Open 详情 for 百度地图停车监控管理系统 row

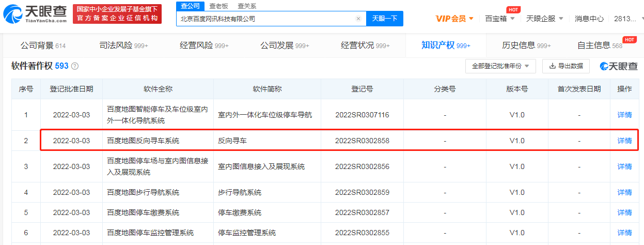pyautogui.click(x=624, y=233)
